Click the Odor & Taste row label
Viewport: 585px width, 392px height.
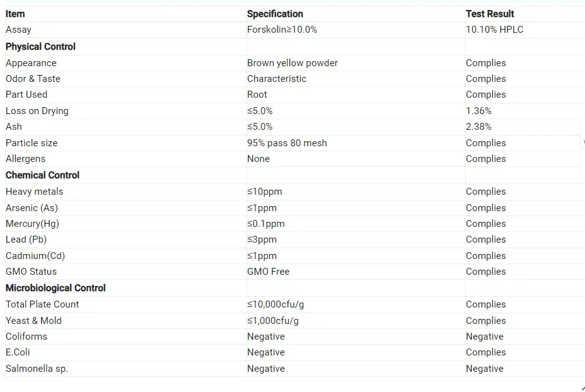[x=33, y=79]
